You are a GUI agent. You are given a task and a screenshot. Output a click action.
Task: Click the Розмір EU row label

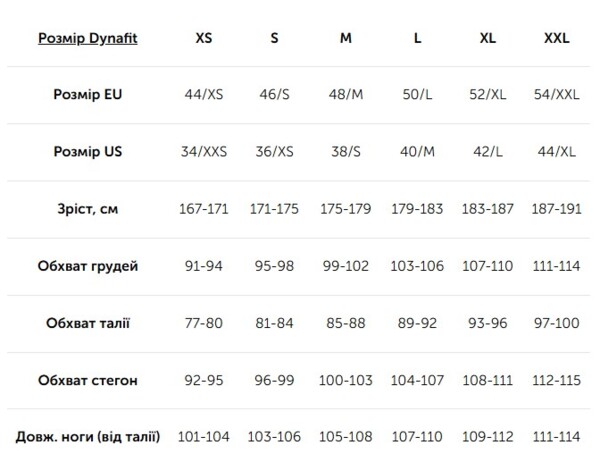tap(88, 95)
